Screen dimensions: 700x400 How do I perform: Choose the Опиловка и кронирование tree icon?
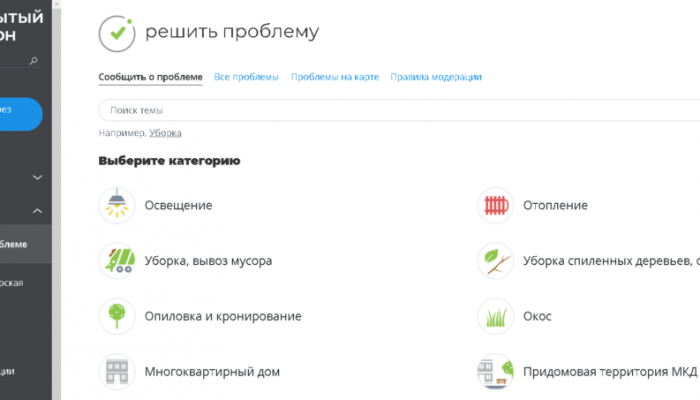pos(117,316)
